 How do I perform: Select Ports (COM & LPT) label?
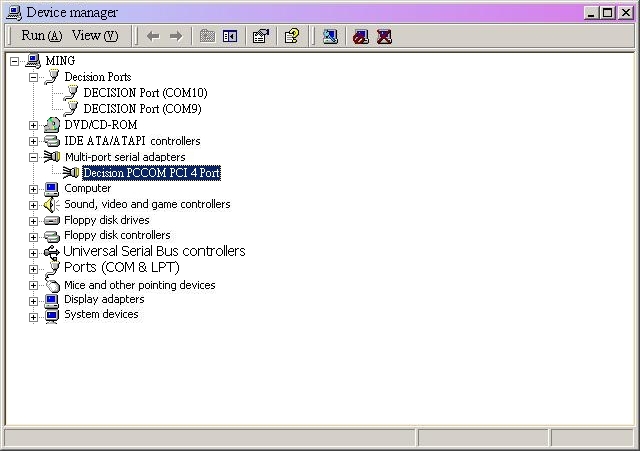(x=122, y=267)
